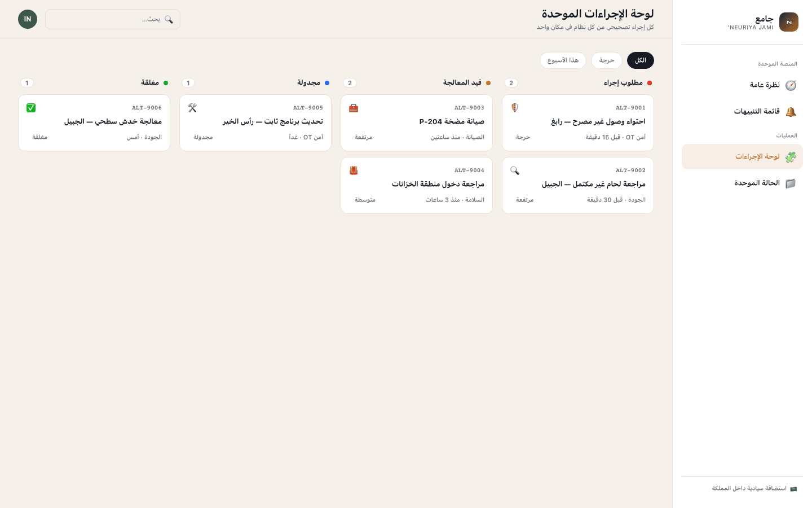Click the ALT-9005 identifier text
Viewport: 812px width, 508px height.
(308, 108)
